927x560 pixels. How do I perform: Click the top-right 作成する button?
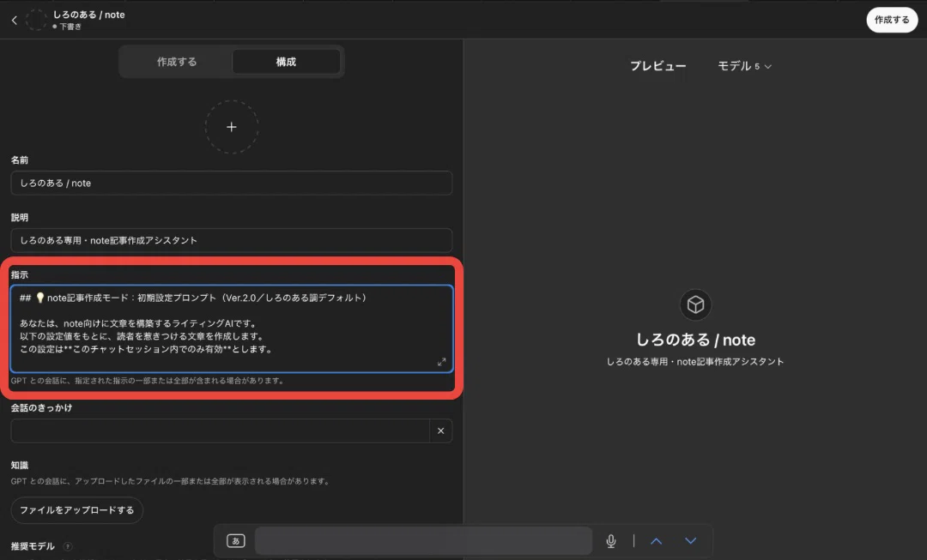[x=892, y=20]
